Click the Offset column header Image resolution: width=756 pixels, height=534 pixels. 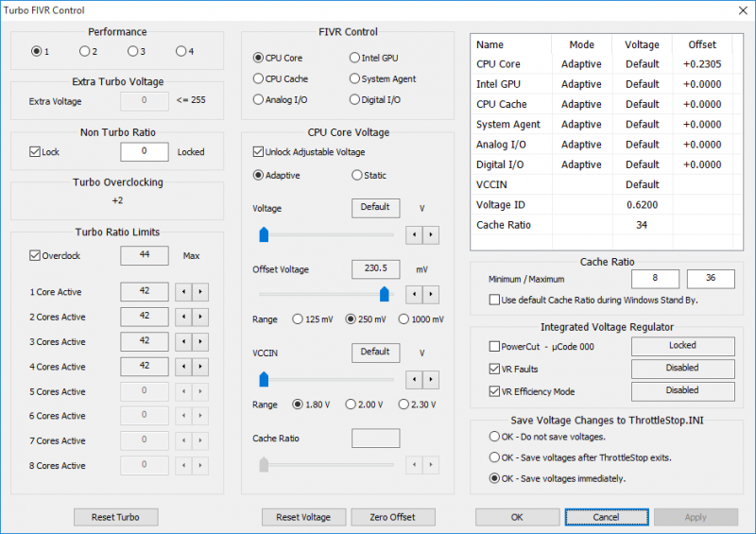[x=702, y=44]
